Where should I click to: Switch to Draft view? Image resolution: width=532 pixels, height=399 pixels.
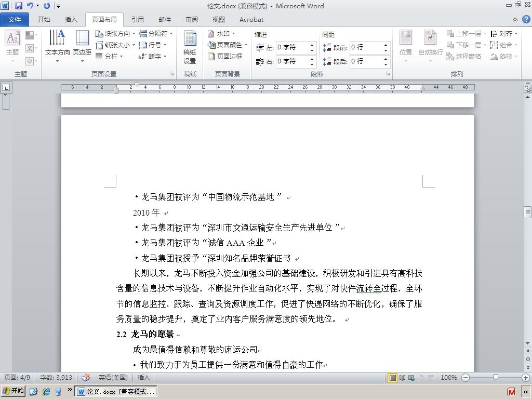click(x=431, y=378)
